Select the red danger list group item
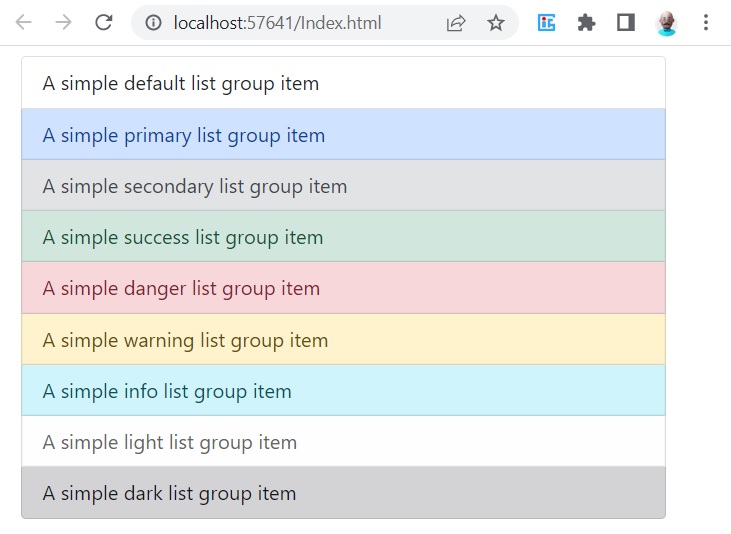Viewport: 731px width, 534px height. pyautogui.click(x=343, y=288)
